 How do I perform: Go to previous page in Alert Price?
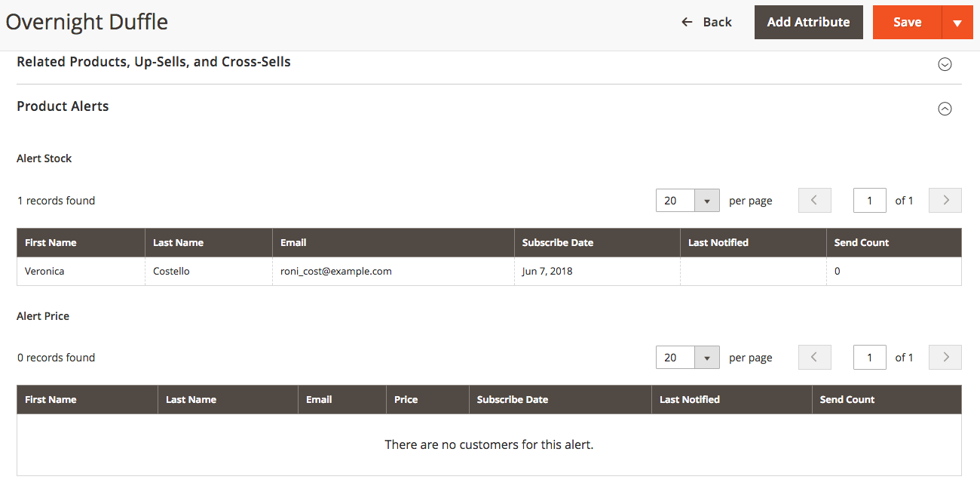coord(814,358)
